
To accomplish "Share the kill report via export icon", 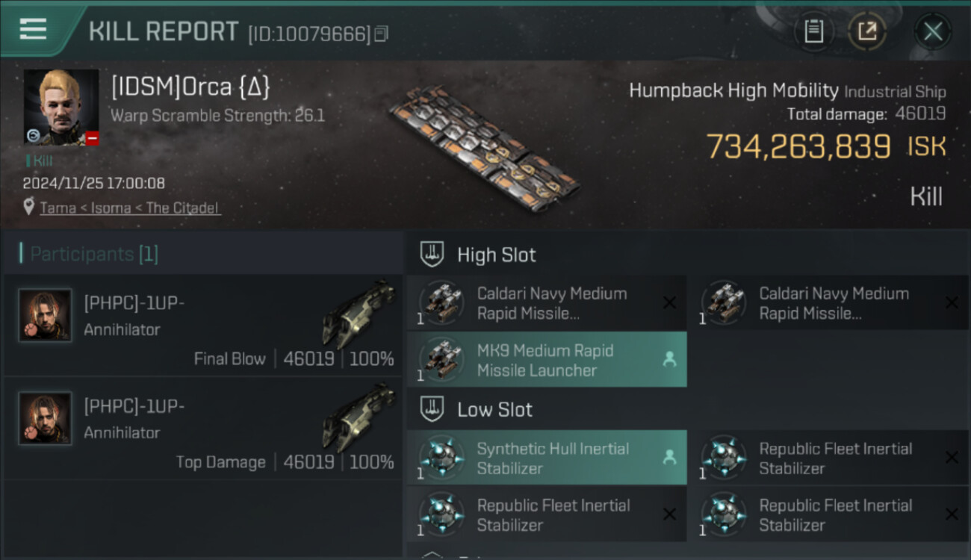I will pyautogui.click(x=867, y=31).
